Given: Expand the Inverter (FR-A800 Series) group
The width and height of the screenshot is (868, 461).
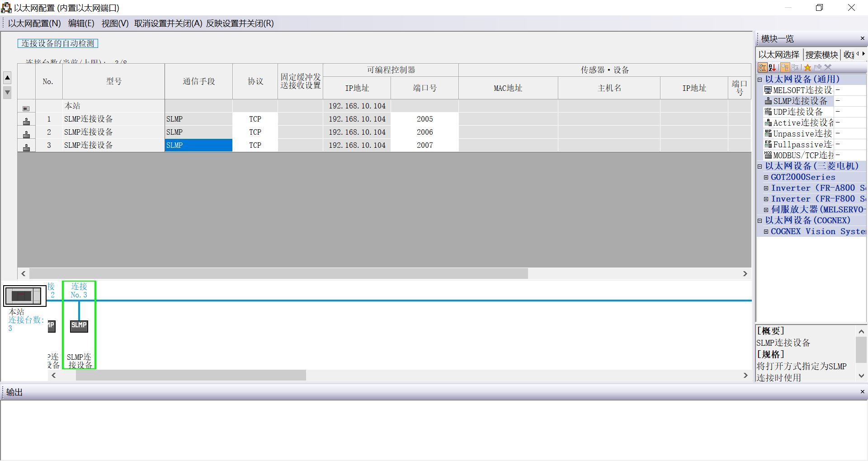Looking at the screenshot, I should (x=766, y=188).
